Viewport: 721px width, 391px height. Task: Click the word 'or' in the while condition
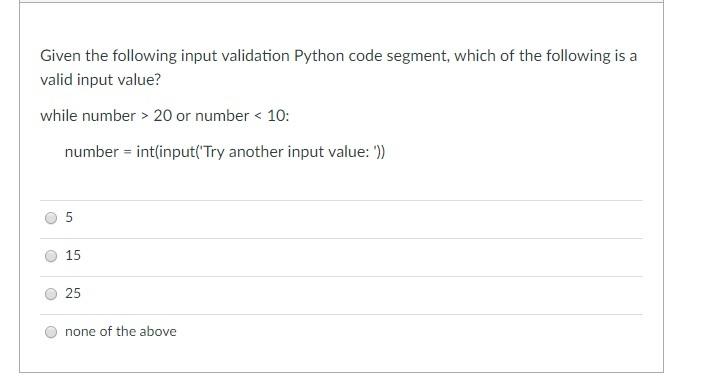coord(183,116)
